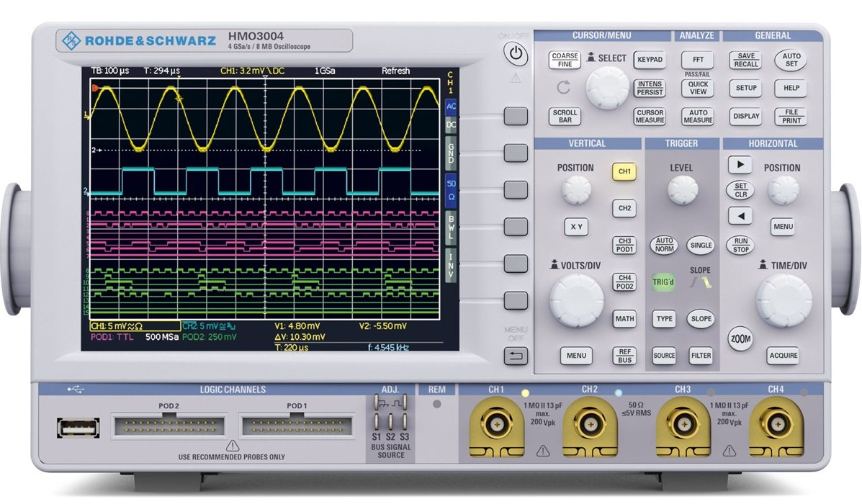The height and width of the screenshot is (504, 862).
Task: Toggle RUN STOP acquisition
Action: point(740,245)
